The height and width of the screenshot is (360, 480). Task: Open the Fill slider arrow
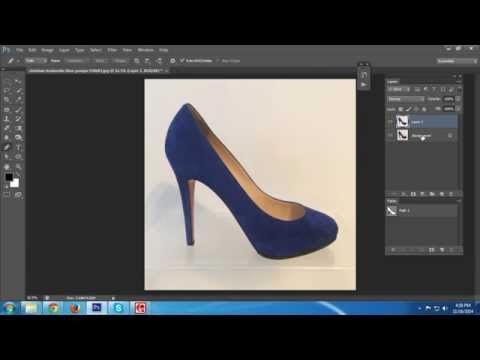click(x=458, y=109)
